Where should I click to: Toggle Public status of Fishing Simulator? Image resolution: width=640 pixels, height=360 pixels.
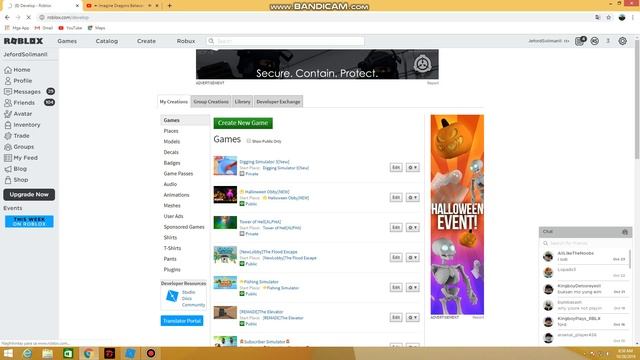(242, 294)
